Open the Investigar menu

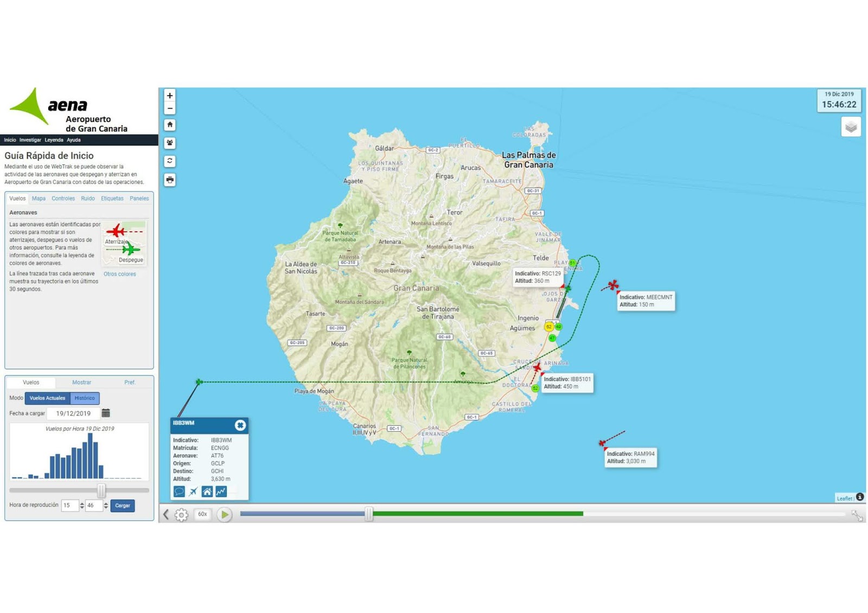[x=30, y=140]
